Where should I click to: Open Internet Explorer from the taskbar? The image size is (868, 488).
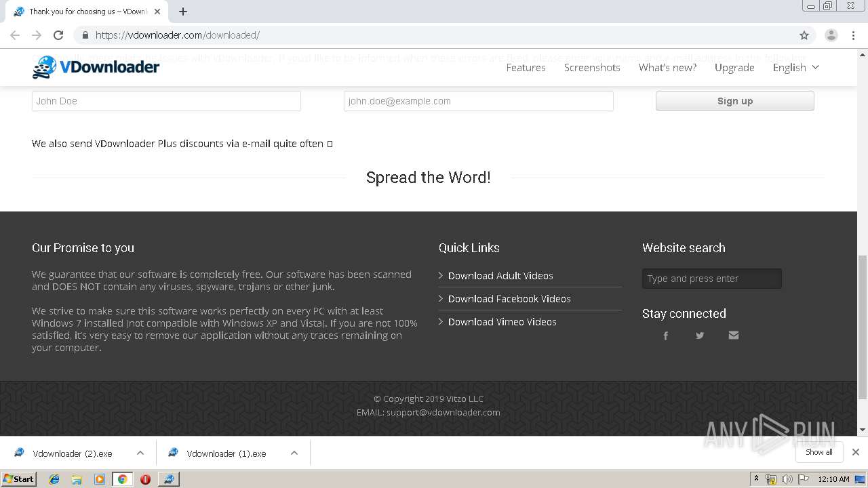[x=54, y=479]
